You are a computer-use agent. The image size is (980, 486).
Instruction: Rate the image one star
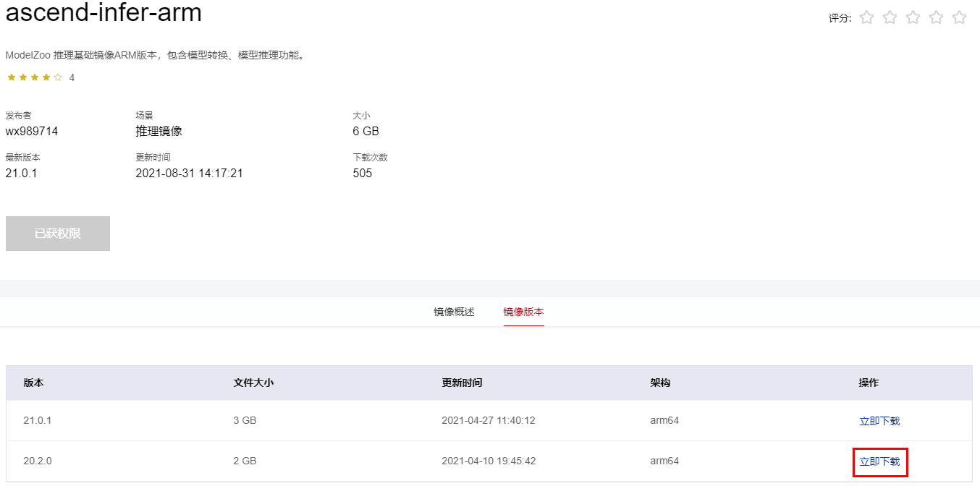(x=866, y=17)
